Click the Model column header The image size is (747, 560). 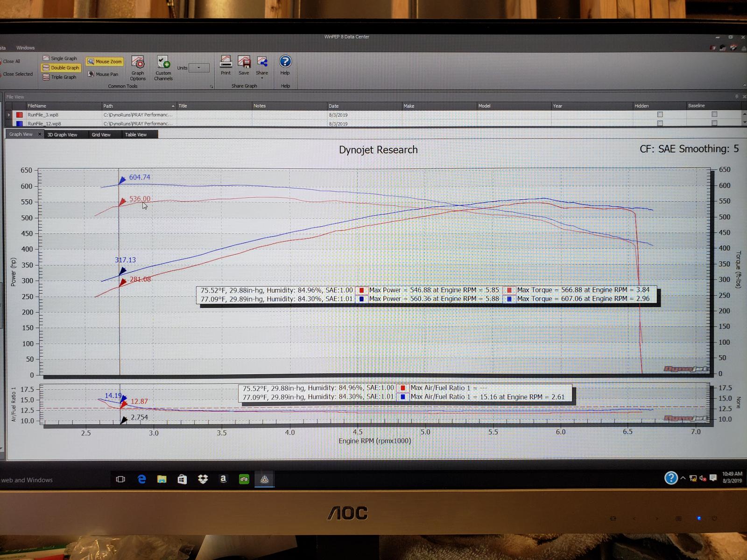[514, 106]
